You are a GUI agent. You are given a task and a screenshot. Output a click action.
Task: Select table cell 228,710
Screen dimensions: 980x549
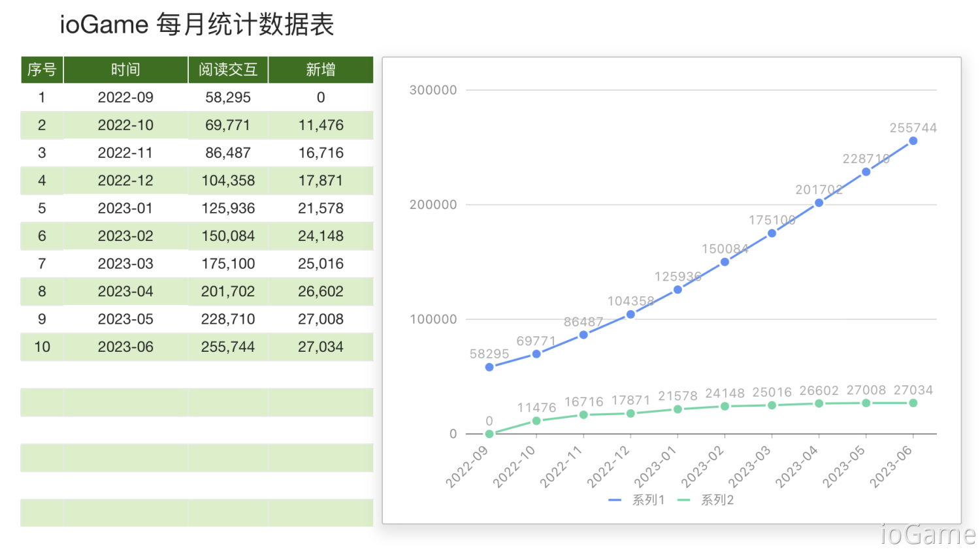(x=228, y=319)
